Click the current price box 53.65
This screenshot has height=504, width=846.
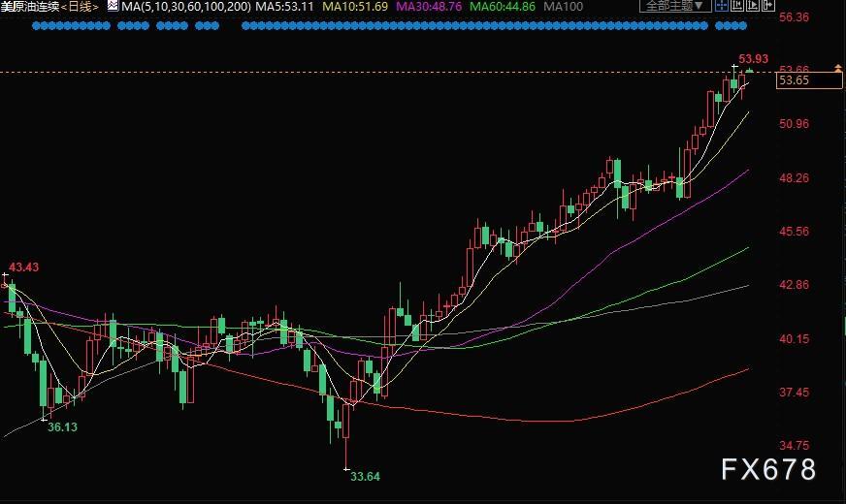[x=809, y=80]
